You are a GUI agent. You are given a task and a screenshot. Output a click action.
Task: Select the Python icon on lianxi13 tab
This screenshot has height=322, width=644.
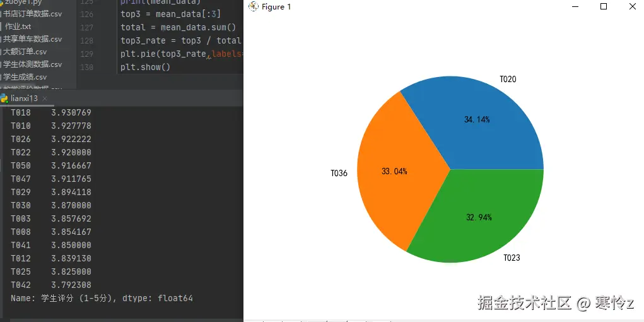coord(4,98)
